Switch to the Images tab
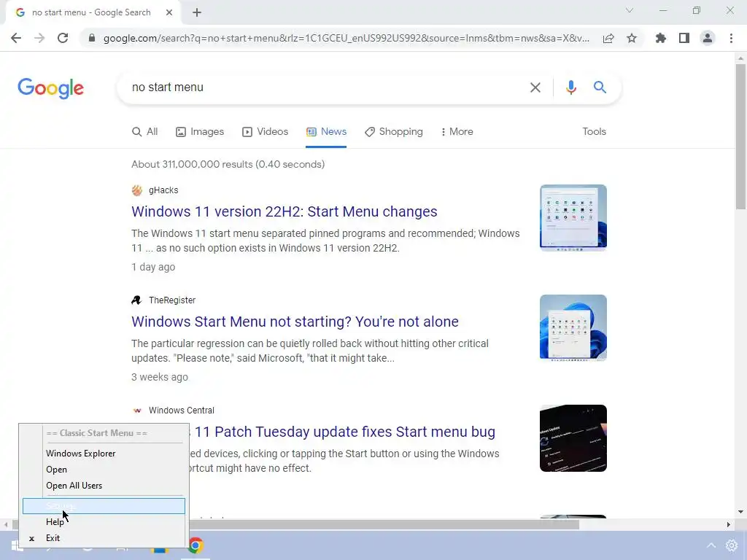 tap(200, 131)
